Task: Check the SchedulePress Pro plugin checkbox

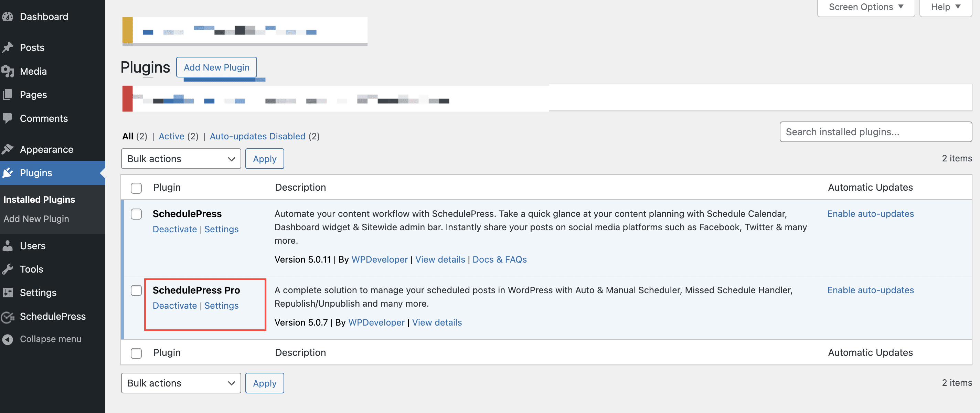Action: 136,290
